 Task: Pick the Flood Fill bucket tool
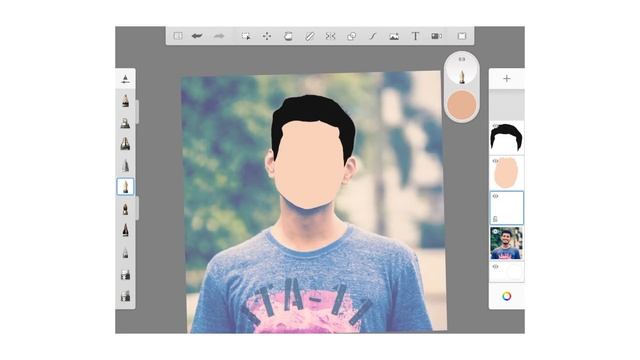coord(288,36)
